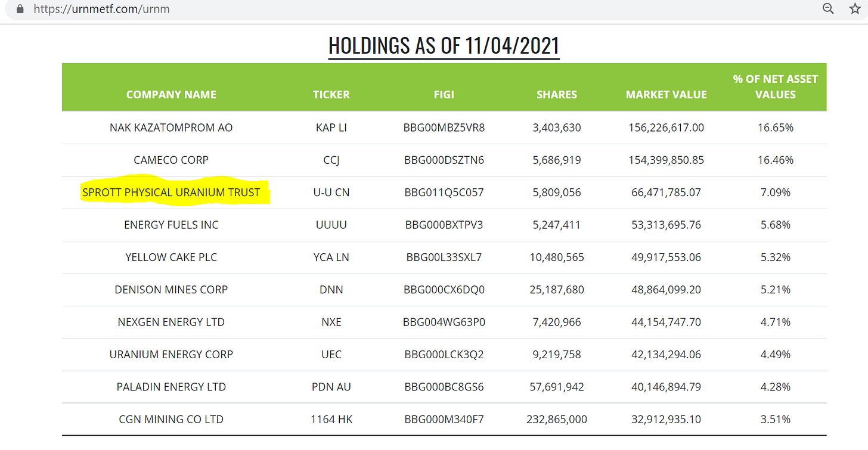Click FIGI value BBG000M340F7
The image size is (868, 450).
coord(444,419)
